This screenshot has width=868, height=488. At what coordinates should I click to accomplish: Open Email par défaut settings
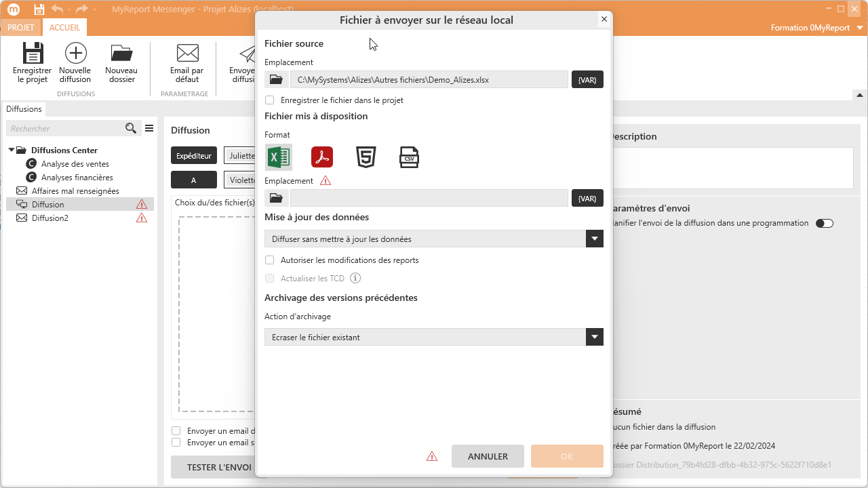pos(187,62)
